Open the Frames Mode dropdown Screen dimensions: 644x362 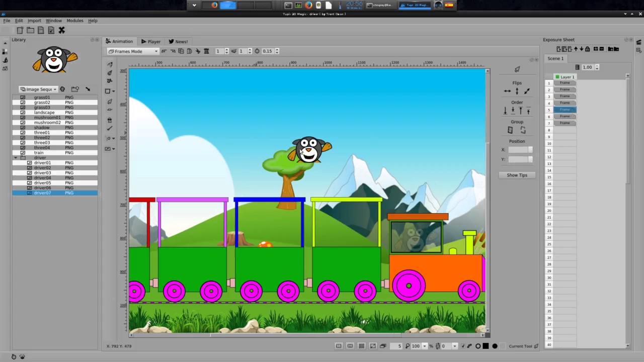(x=133, y=51)
